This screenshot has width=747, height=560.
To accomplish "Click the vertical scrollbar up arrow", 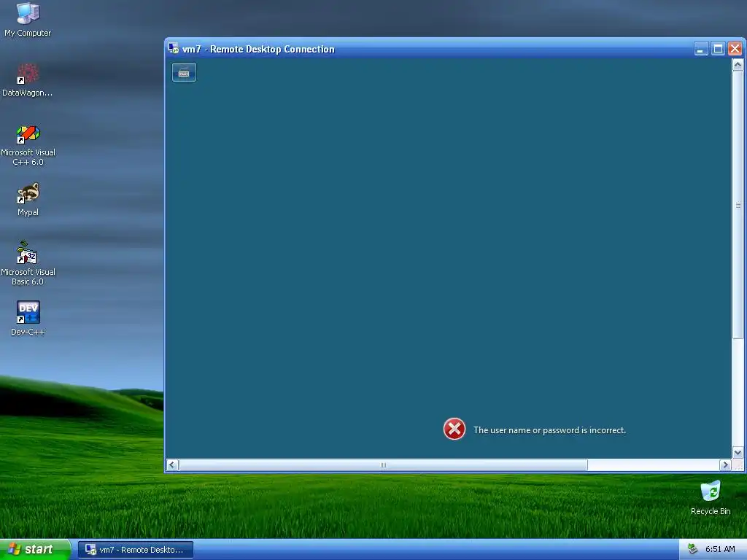I will coord(738,64).
